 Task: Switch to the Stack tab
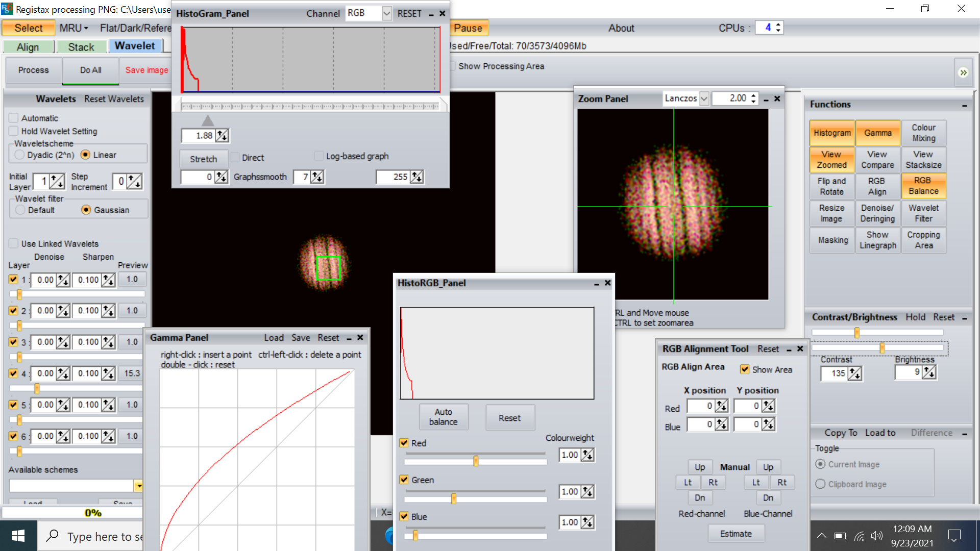click(81, 47)
